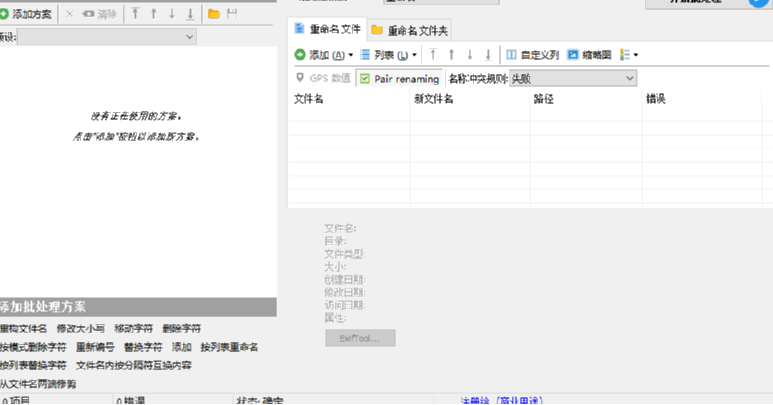Open the 添加 (A) files dropdown

pos(324,55)
